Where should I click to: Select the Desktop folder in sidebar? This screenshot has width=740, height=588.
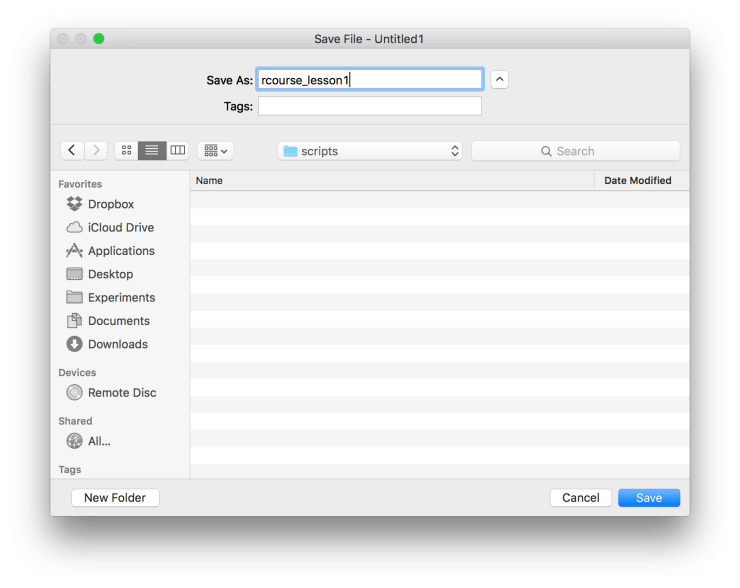point(110,274)
